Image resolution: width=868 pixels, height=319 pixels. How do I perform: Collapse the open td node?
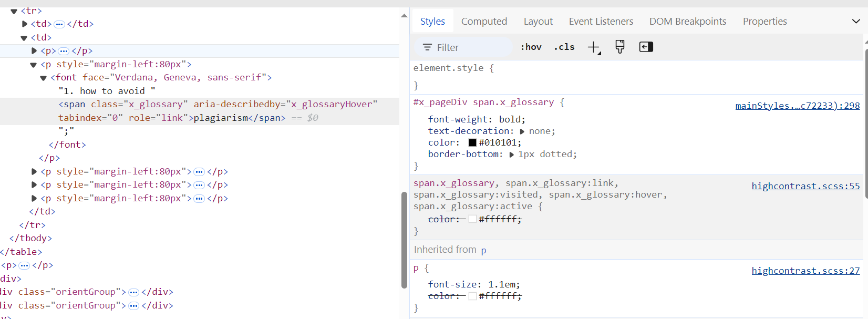[x=24, y=38]
